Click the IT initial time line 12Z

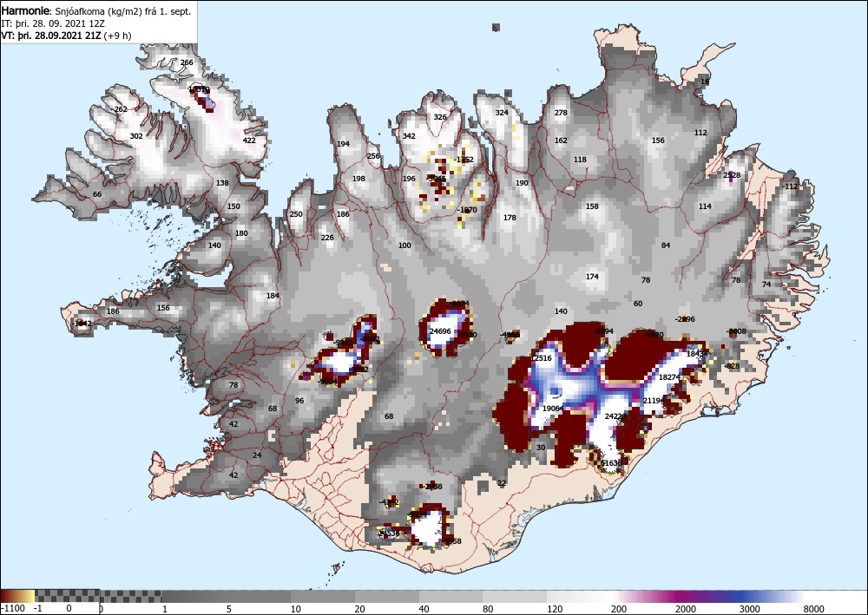(x=53, y=23)
